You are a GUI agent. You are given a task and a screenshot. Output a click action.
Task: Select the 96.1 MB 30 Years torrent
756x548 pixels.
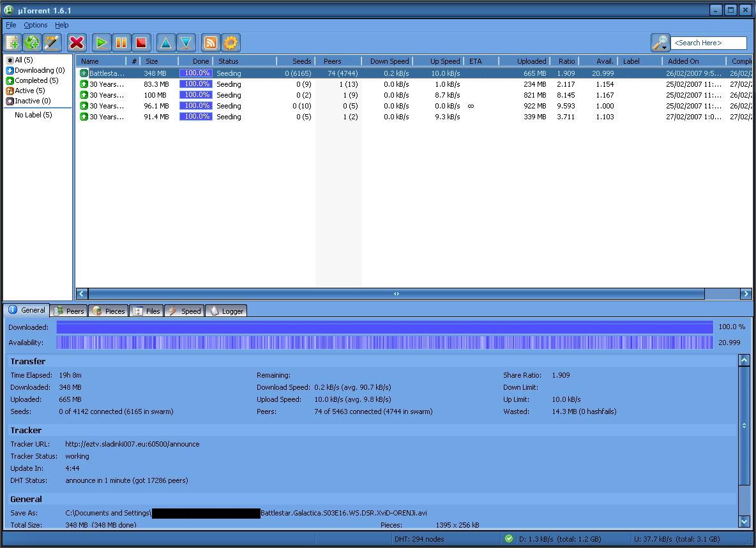[x=414, y=106]
